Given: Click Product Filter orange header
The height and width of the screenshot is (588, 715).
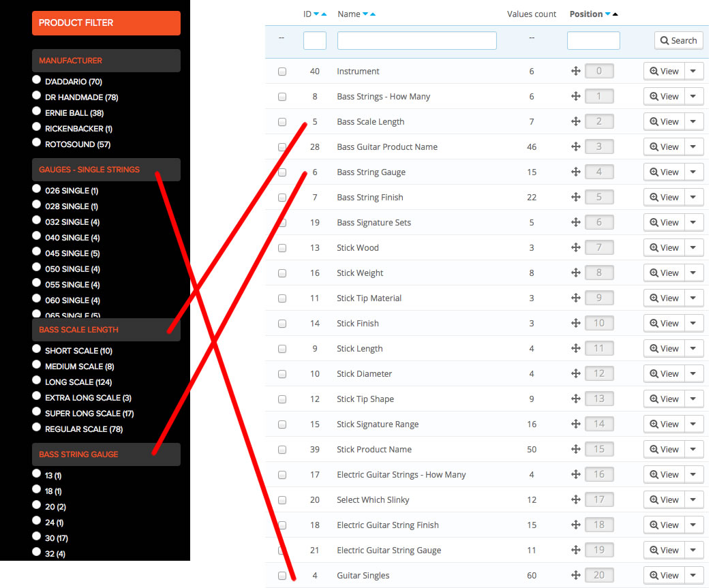Looking at the screenshot, I should [x=106, y=22].
